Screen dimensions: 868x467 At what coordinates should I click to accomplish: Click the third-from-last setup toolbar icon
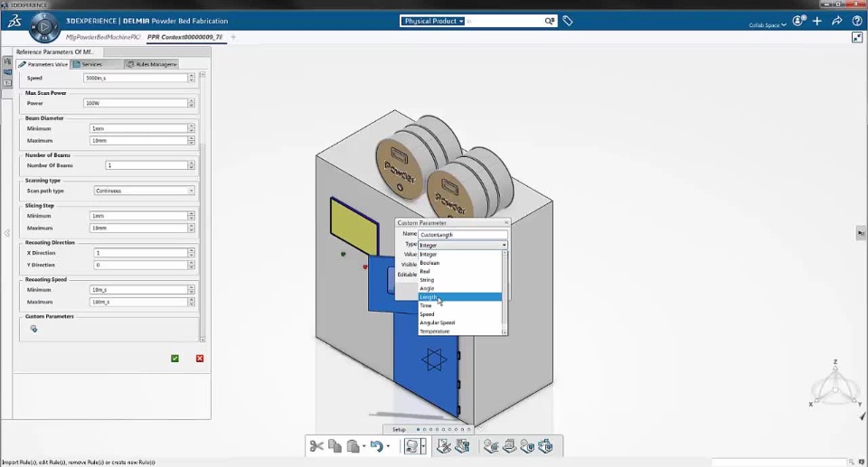(x=509, y=446)
